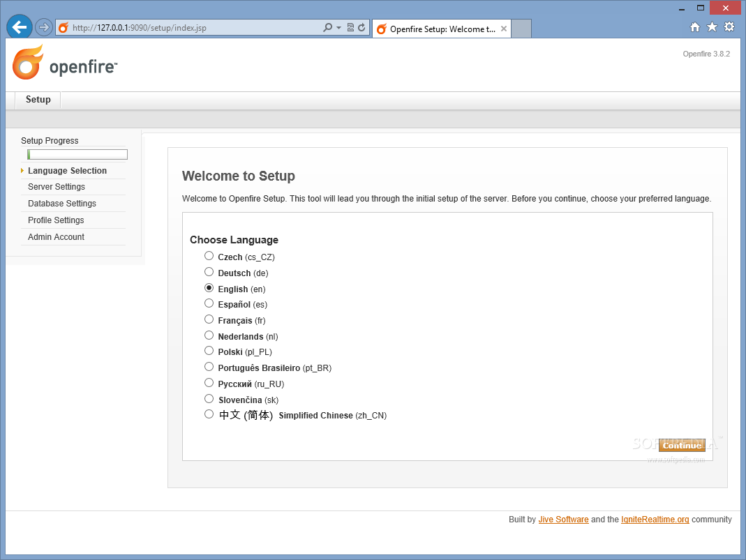746x560 pixels.
Task: Choose English (en) language radio button
Action: pos(209,287)
